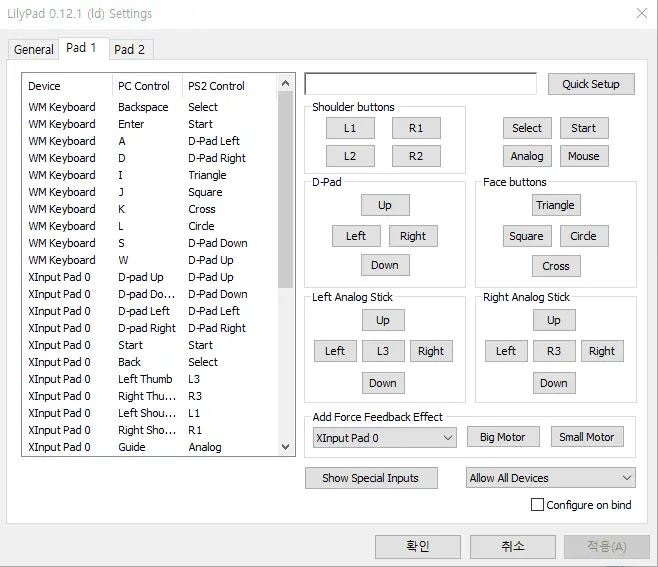
Task: Select the XInput Pad 0 Guide row
Action: (150, 447)
